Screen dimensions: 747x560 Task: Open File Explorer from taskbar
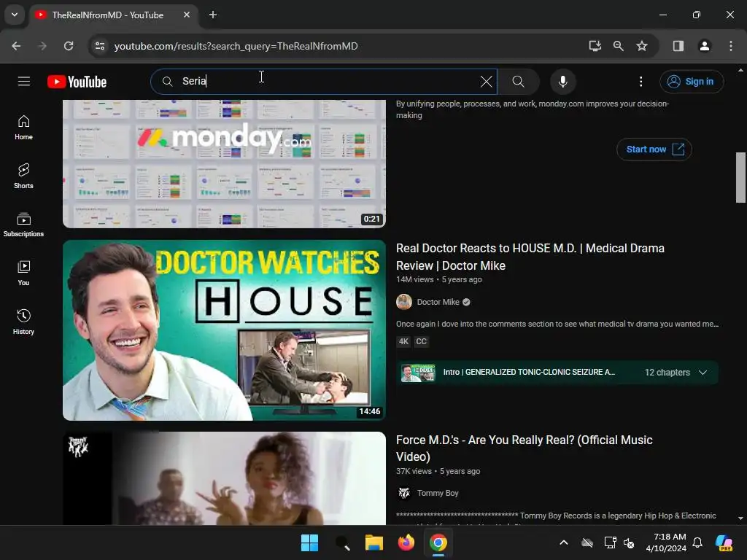pos(374,542)
